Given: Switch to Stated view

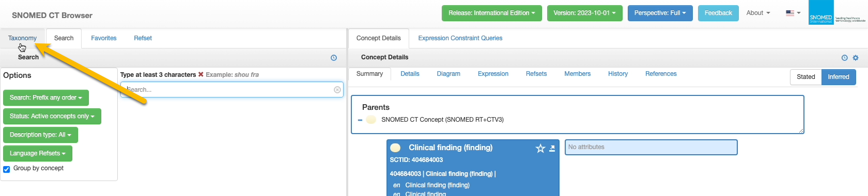Looking at the screenshot, I should [x=805, y=77].
